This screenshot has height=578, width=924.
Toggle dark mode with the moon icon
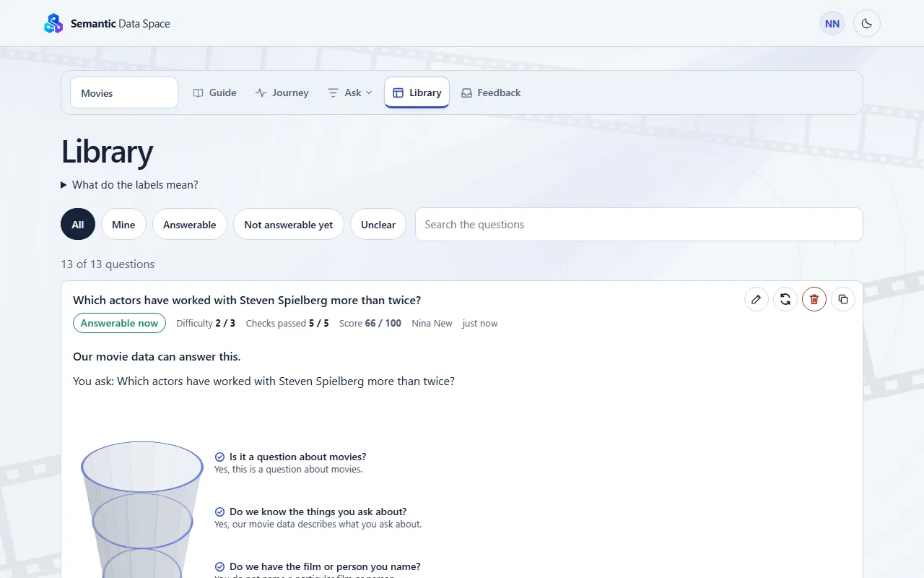pos(867,24)
